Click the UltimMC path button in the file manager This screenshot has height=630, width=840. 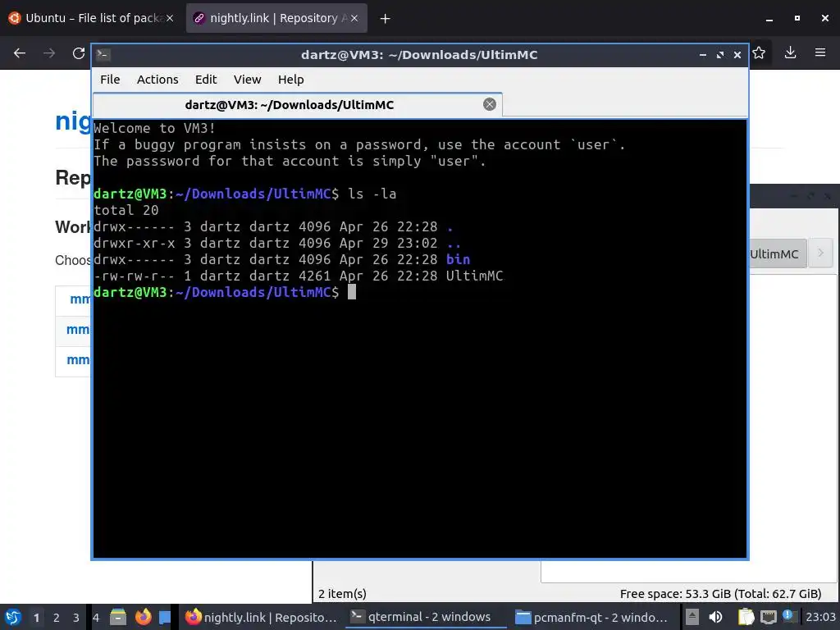tap(778, 254)
